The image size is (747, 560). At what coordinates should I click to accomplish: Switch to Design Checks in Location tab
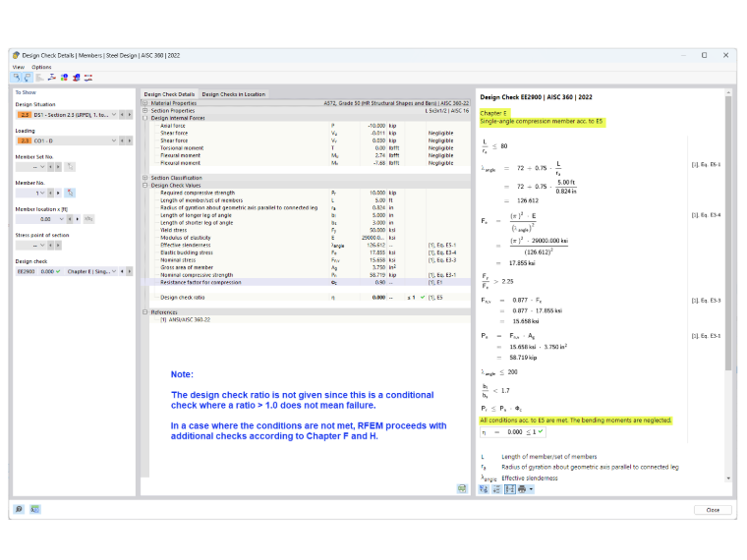pyautogui.click(x=234, y=94)
